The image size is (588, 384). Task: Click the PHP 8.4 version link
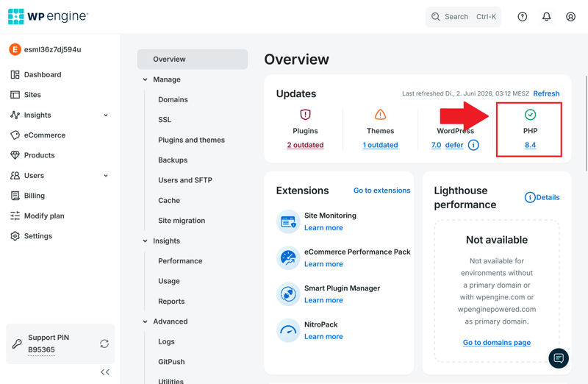pyautogui.click(x=530, y=145)
